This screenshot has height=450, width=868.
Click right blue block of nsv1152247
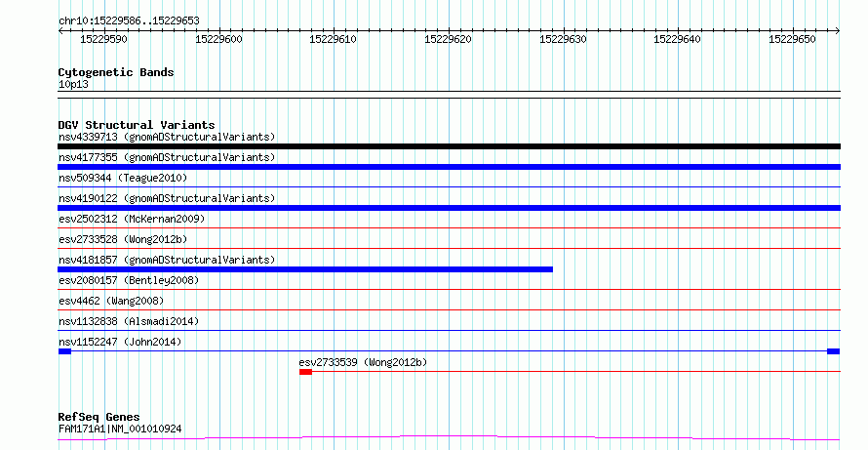click(x=833, y=351)
